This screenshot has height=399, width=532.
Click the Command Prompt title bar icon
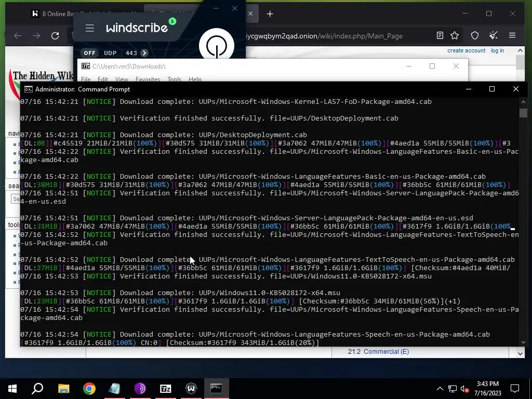point(29,89)
